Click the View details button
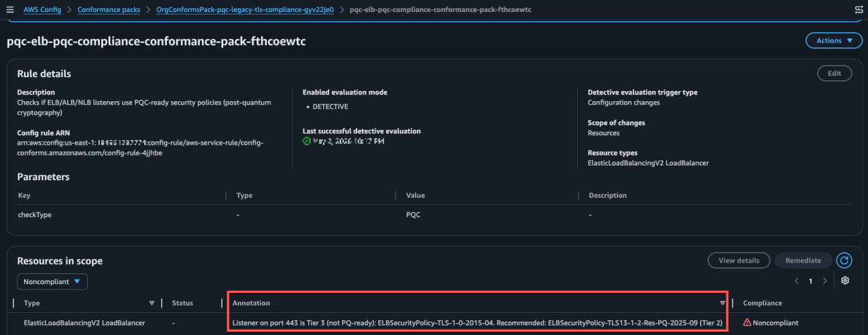This screenshot has height=335, width=868. pyautogui.click(x=739, y=261)
